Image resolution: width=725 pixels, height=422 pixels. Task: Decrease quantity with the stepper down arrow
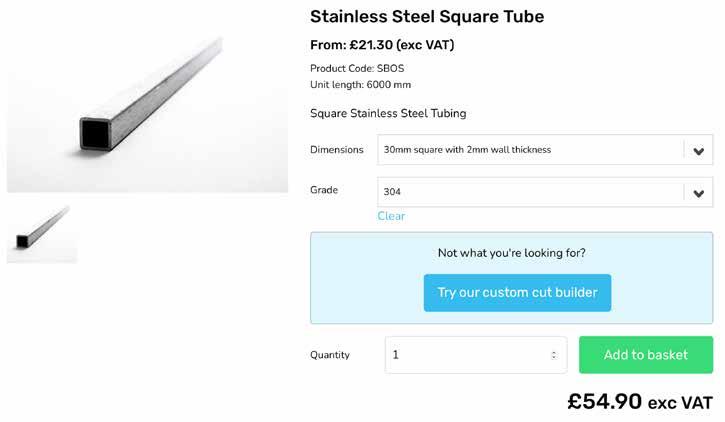(x=554, y=358)
